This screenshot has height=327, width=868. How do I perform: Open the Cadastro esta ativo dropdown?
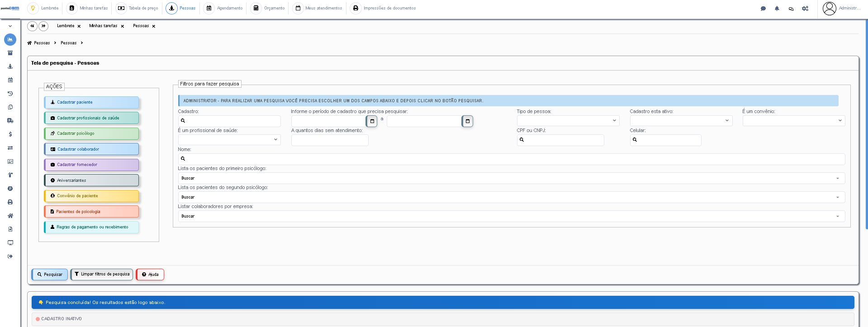tap(681, 121)
